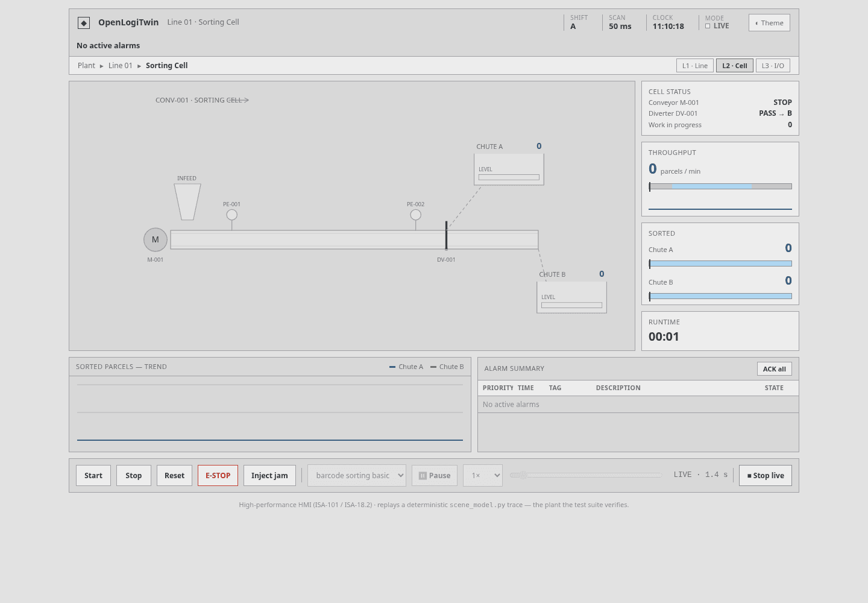Click the runtime value 00:01
Image resolution: width=868 pixels, height=603 pixels.
(664, 336)
